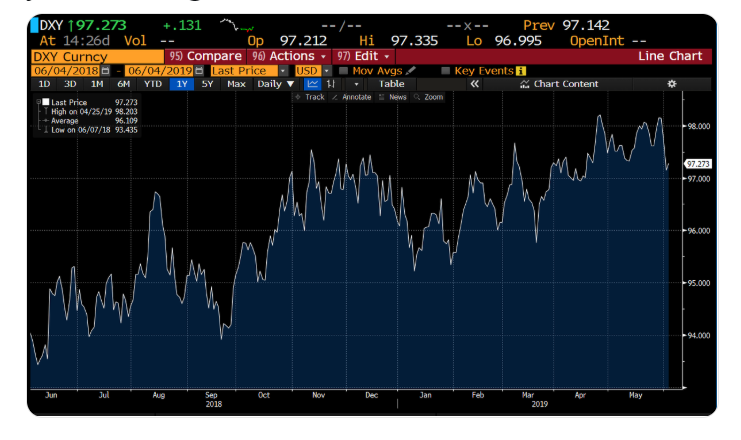Click the end date 06/04/2019 field

[160, 71]
